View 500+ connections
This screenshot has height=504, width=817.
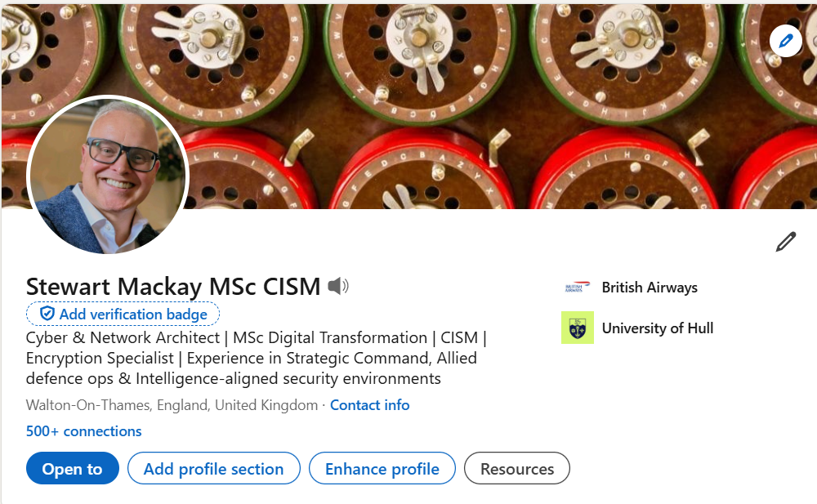[83, 431]
